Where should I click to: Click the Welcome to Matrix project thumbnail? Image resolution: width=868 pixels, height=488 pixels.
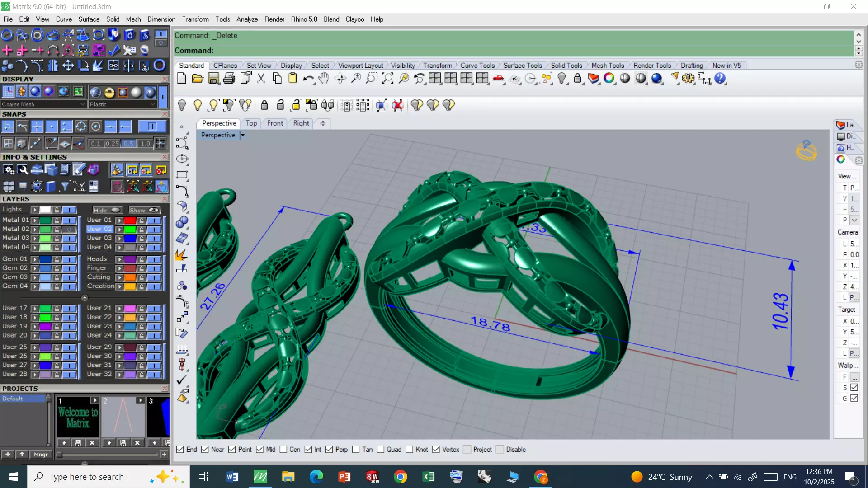[x=78, y=418]
